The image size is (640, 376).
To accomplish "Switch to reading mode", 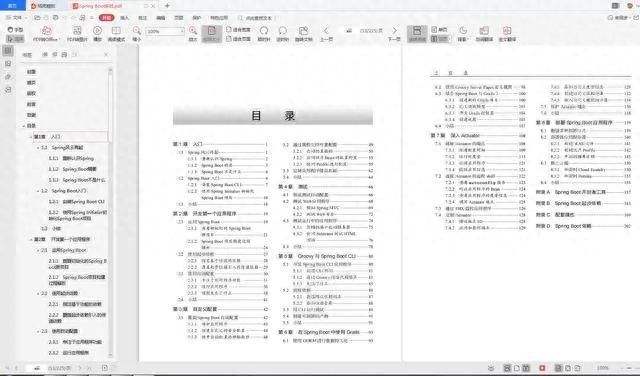I will pos(116,34).
